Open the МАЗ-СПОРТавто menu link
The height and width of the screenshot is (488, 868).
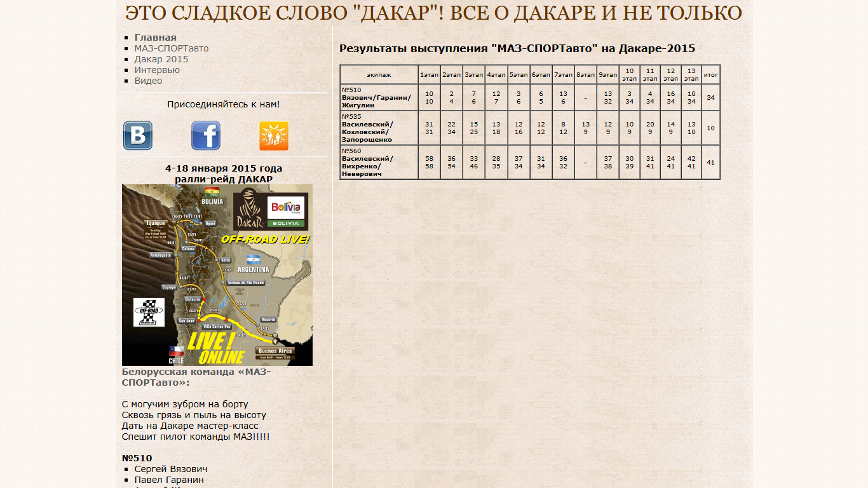pyautogui.click(x=172, y=48)
